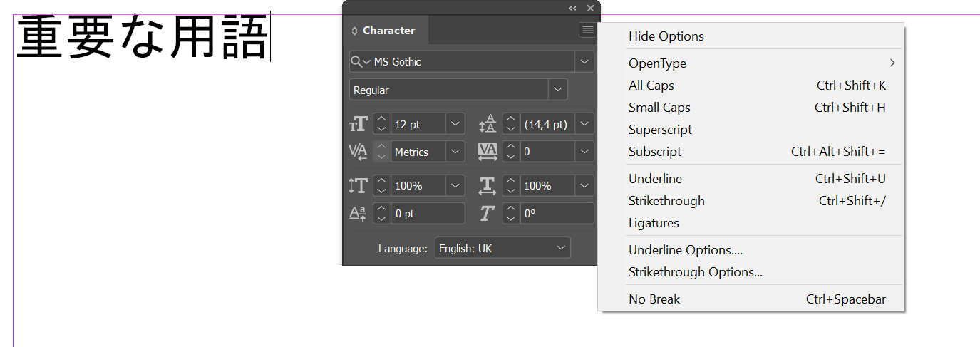980x347 pixels.
Task: Click the leading icon
Action: pos(488,124)
